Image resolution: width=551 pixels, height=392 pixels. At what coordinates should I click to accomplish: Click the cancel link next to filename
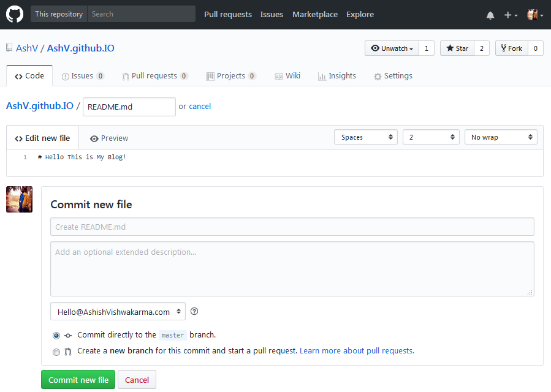click(200, 107)
